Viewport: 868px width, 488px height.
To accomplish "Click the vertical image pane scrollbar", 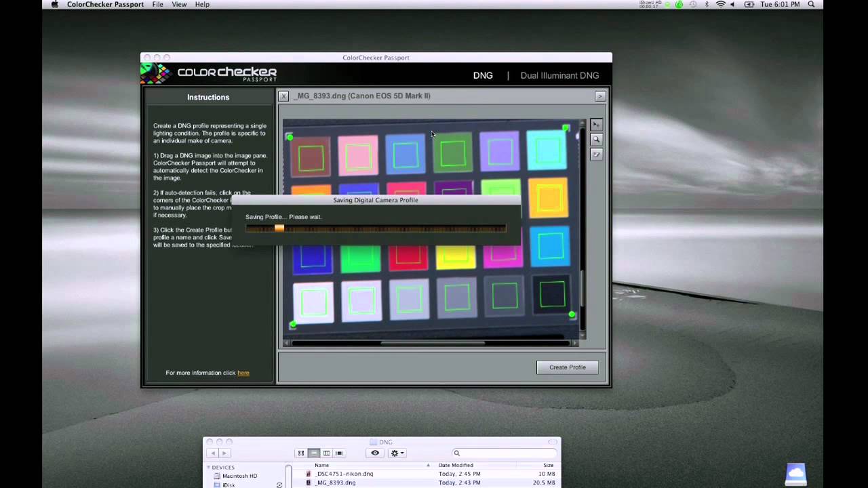I will [x=583, y=229].
